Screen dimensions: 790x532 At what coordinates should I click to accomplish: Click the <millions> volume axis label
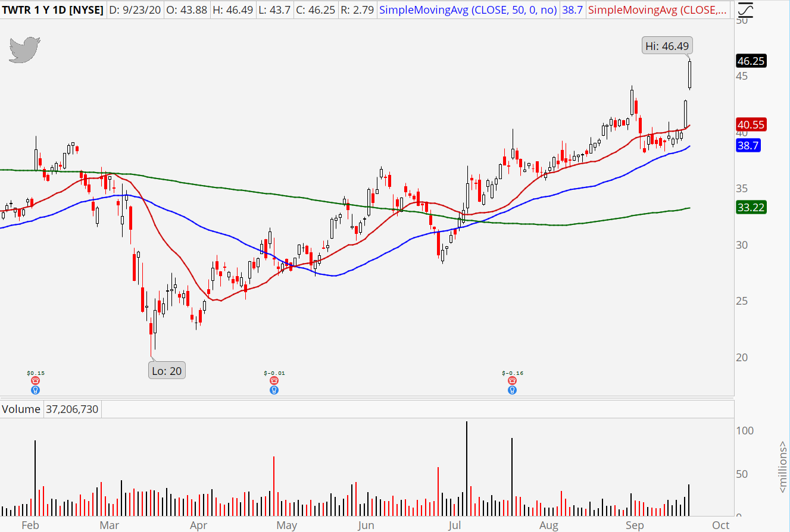(x=783, y=467)
